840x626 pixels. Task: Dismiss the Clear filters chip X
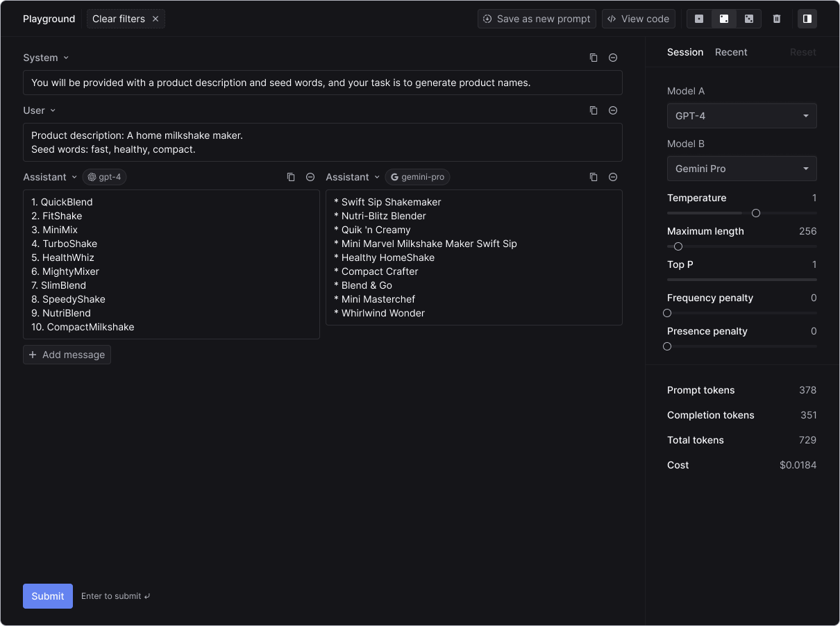pos(156,19)
